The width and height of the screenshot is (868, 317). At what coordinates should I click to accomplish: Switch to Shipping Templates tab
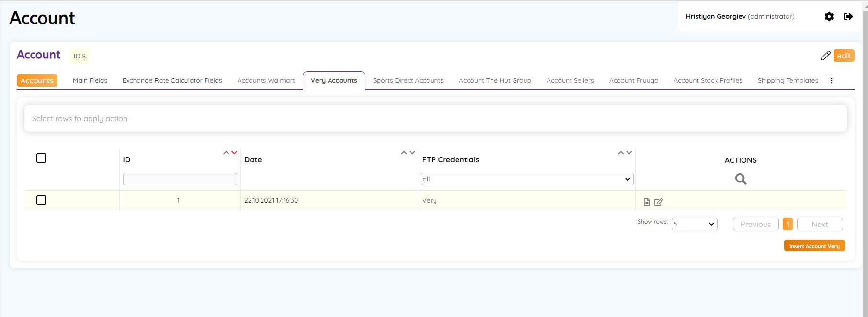pyautogui.click(x=788, y=80)
